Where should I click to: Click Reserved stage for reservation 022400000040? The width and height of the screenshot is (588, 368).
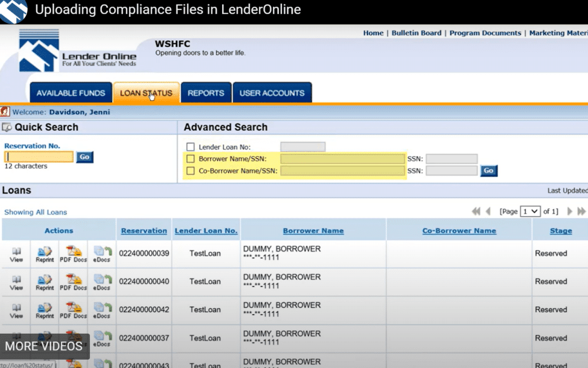551,282
